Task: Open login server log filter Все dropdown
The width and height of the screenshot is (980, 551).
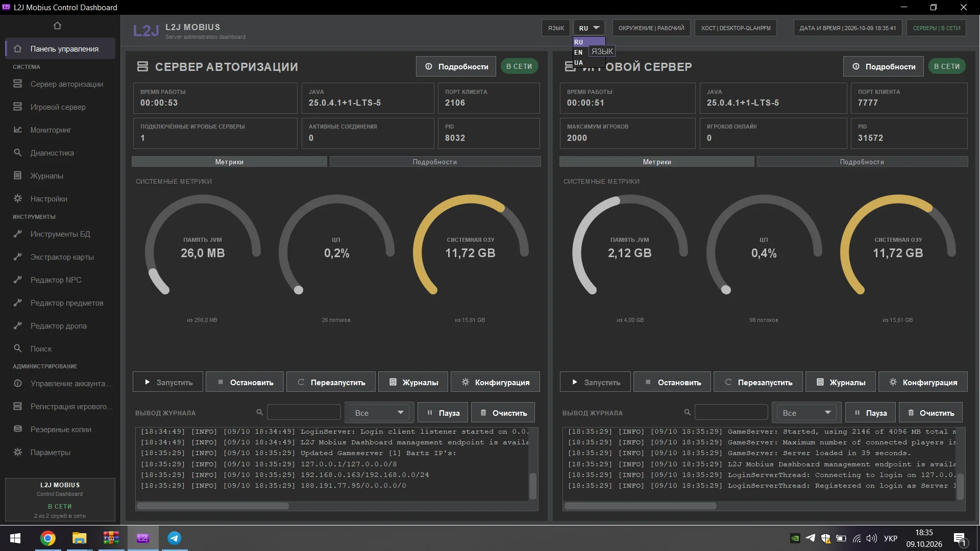Action: click(379, 413)
